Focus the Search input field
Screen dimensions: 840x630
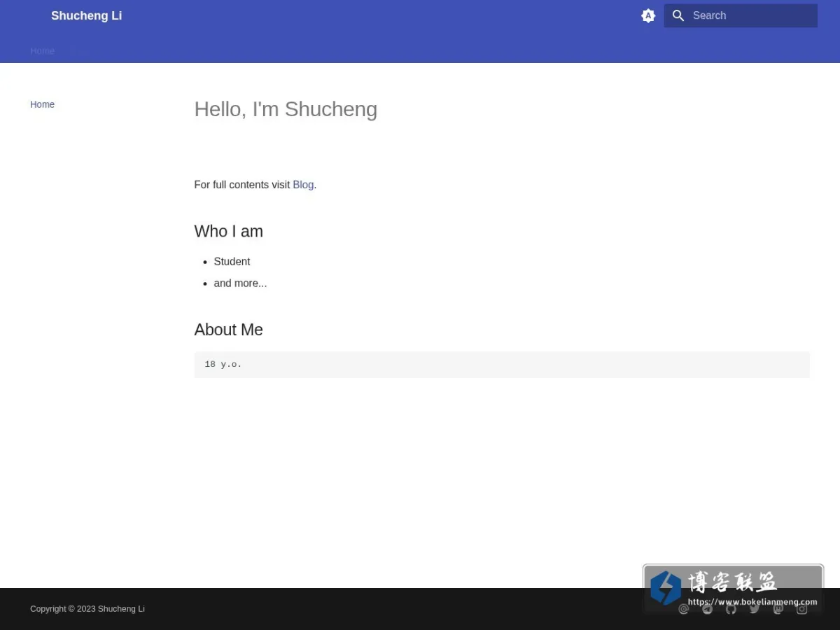(x=741, y=15)
